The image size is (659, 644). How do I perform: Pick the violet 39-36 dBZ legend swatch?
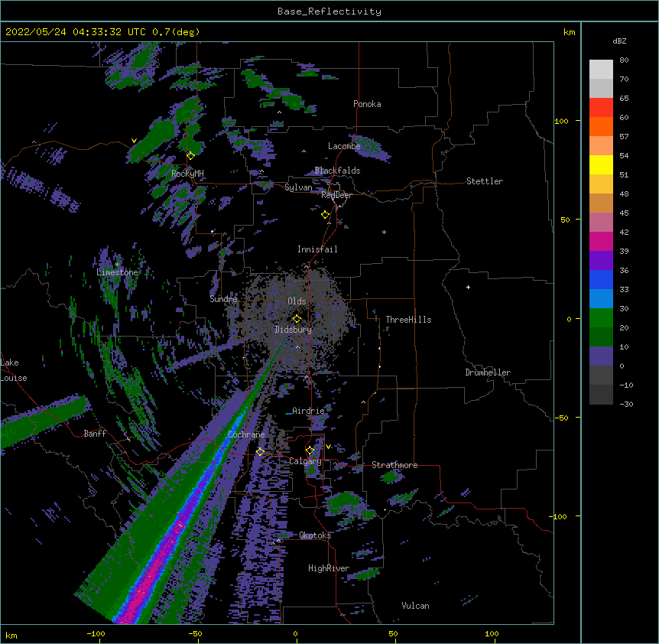click(601, 261)
